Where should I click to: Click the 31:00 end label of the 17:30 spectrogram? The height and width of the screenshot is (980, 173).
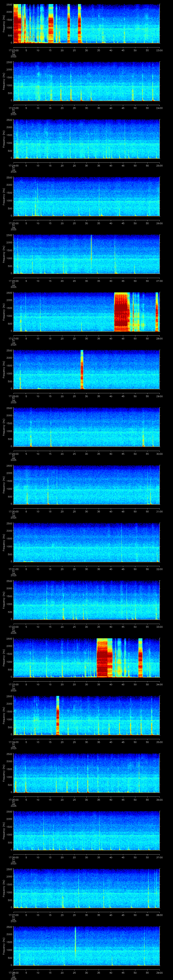coord(159,511)
